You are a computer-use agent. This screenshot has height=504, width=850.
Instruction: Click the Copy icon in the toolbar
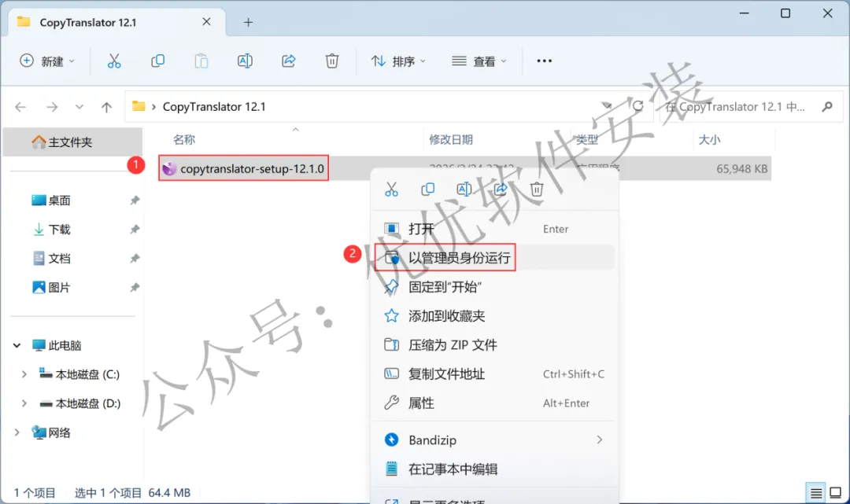[x=157, y=61]
